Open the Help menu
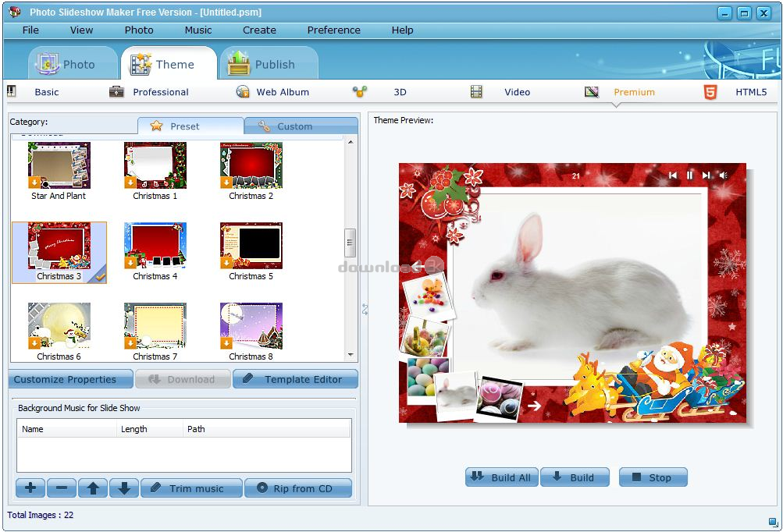783x532 pixels. (402, 30)
